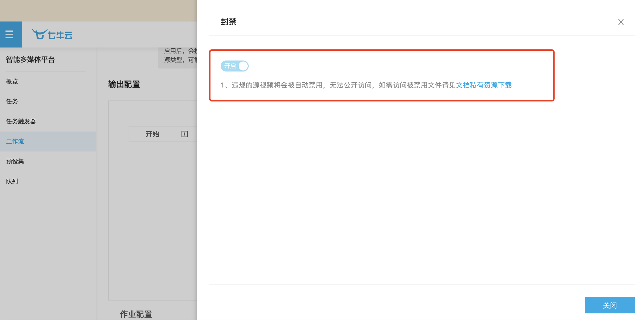This screenshot has width=644, height=320.
Task: Click the plus icon on 开始 node
Action: (184, 134)
